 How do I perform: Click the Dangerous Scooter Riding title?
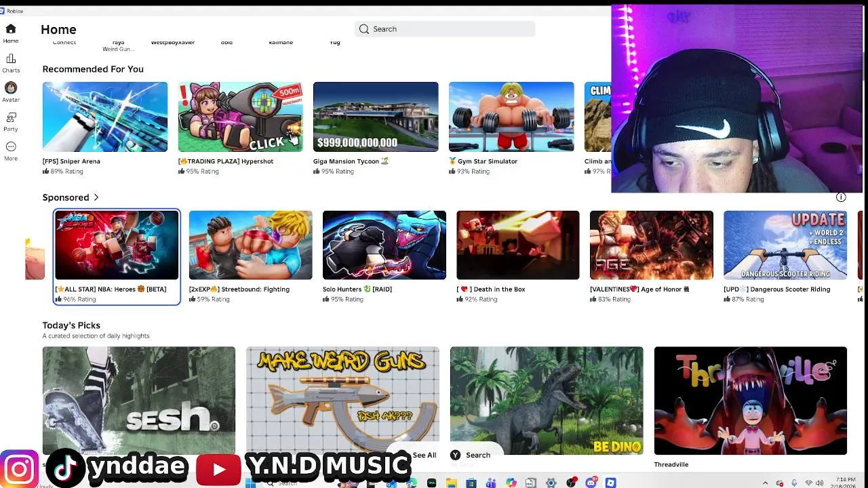coord(777,289)
